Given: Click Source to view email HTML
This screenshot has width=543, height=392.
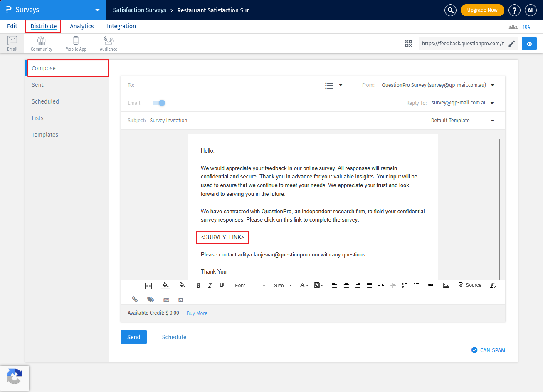Looking at the screenshot, I should pos(470,285).
